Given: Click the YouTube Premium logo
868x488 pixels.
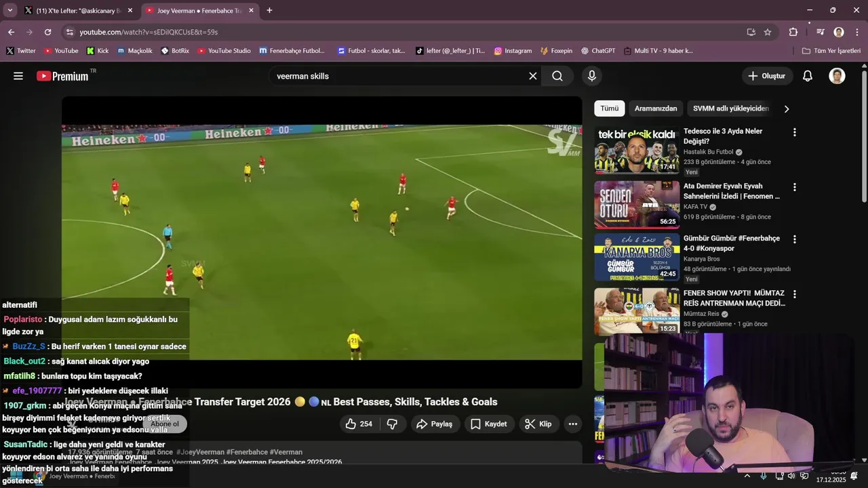Looking at the screenshot, I should [x=62, y=76].
